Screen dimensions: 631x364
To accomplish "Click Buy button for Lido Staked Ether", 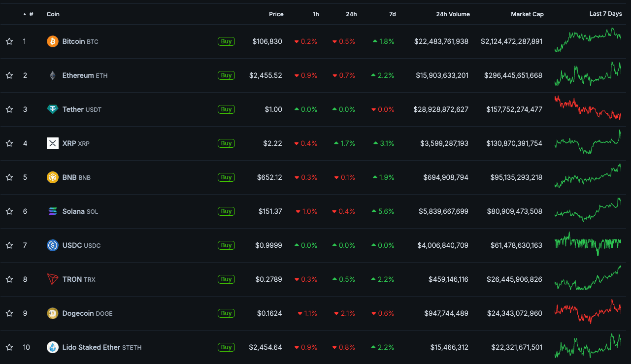I will click(227, 347).
